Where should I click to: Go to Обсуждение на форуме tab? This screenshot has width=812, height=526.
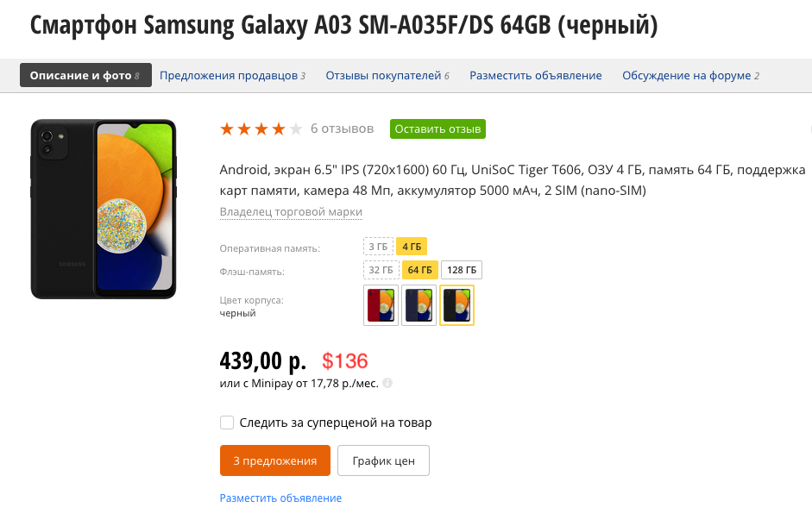point(690,76)
